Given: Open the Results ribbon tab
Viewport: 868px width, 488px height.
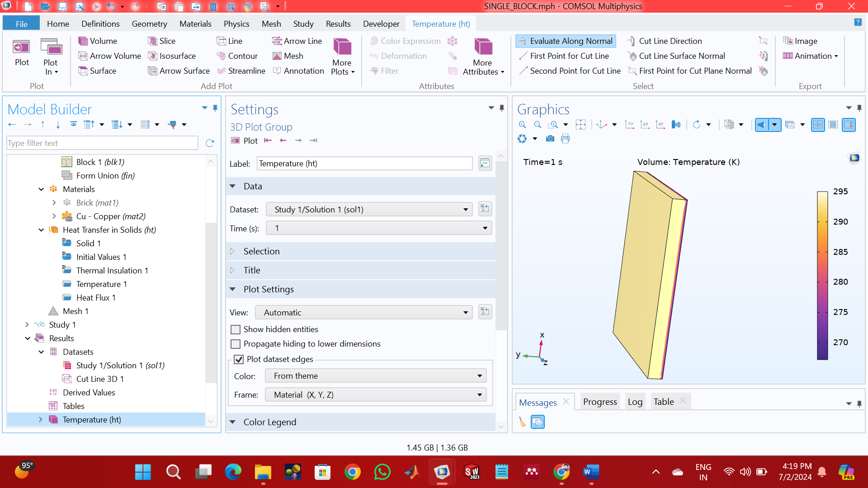Looking at the screenshot, I should [338, 23].
